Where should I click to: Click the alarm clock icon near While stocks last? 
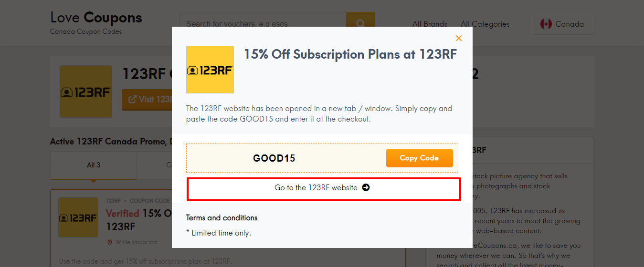tap(110, 242)
